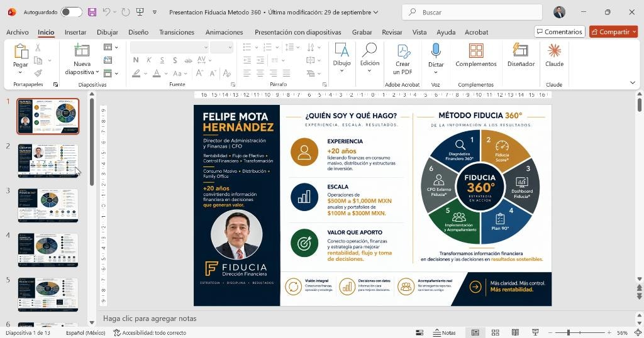Click the Undo arrow icon
This screenshot has width=644, height=338.
pyautogui.click(x=106, y=13)
